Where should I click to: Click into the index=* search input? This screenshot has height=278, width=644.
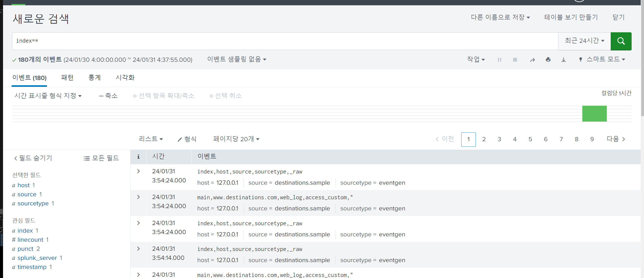278,41
